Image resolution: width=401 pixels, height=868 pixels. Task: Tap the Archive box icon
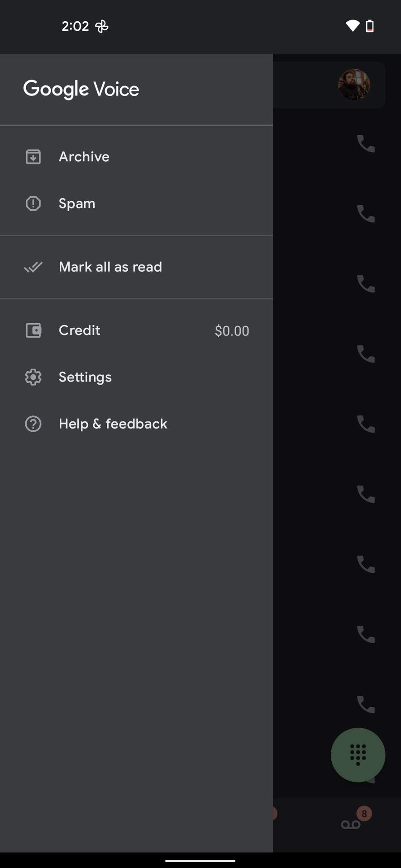(33, 157)
